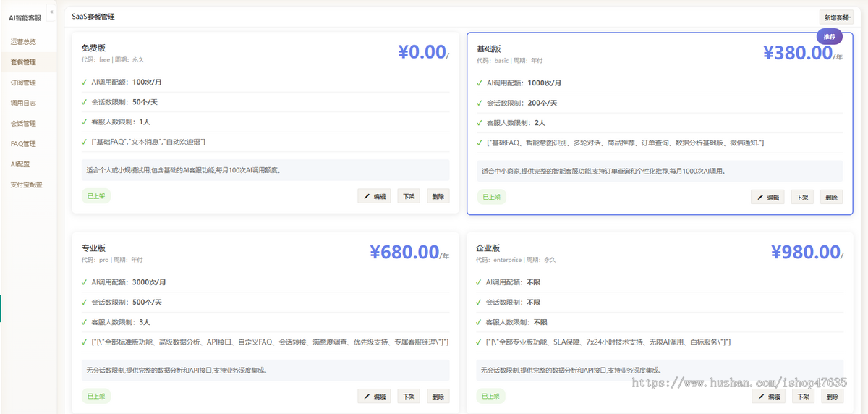
Task: Click the 企业版 card title
Action: 488,248
